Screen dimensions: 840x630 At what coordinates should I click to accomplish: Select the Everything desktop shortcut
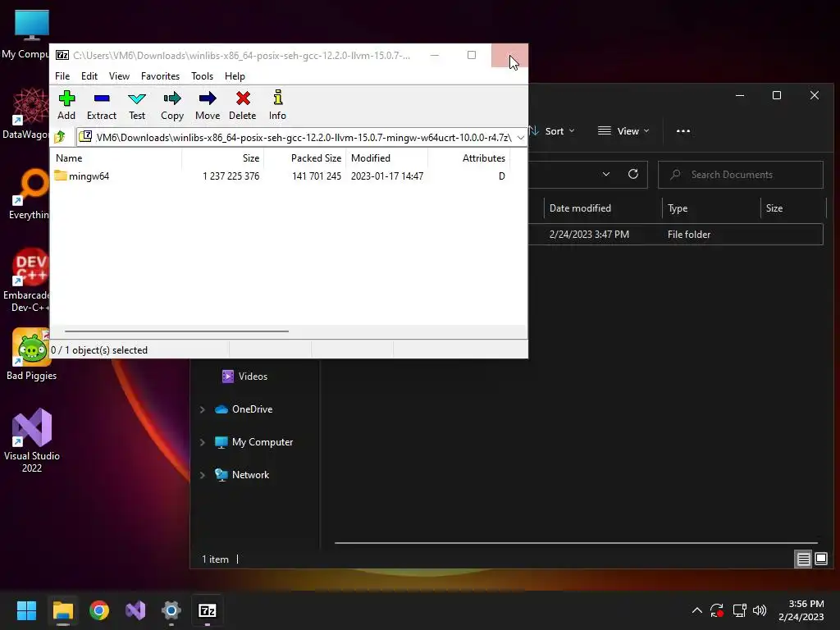[x=28, y=194]
